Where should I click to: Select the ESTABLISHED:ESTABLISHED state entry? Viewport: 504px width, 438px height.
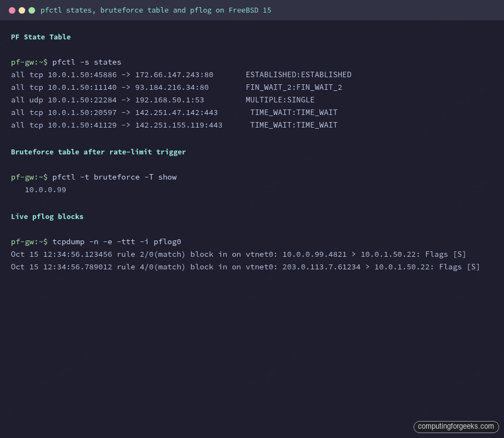pyautogui.click(x=299, y=74)
